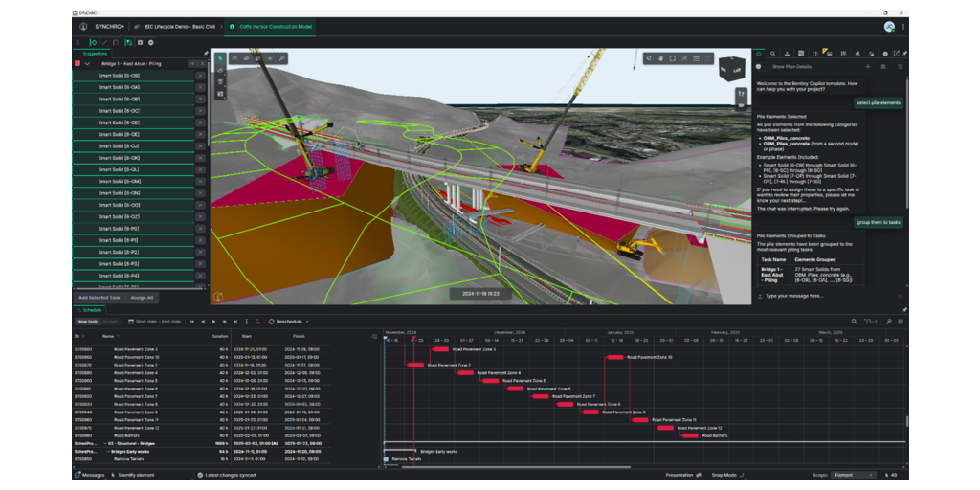Viewport: 980px width, 490px height.
Task: Pin the Suggestions panel
Action: tap(206, 53)
